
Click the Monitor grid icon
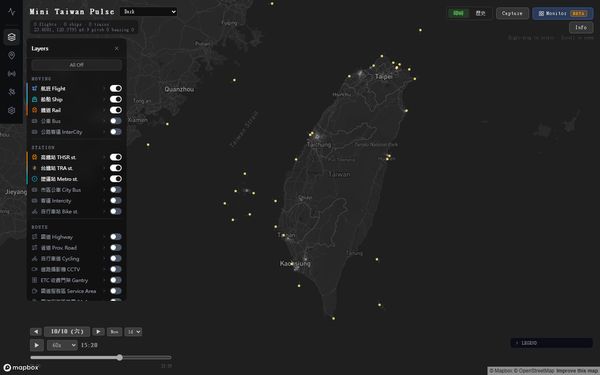tap(541, 13)
